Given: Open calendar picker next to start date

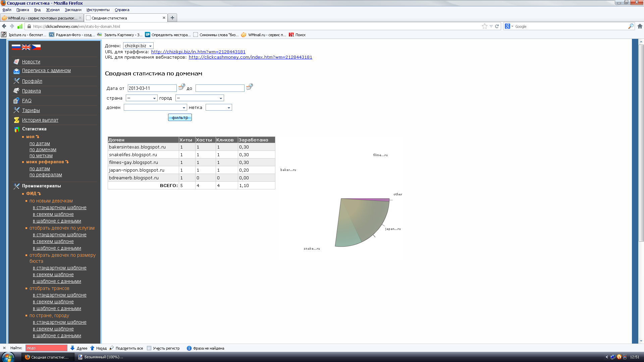Looking at the screenshot, I should 181,87.
